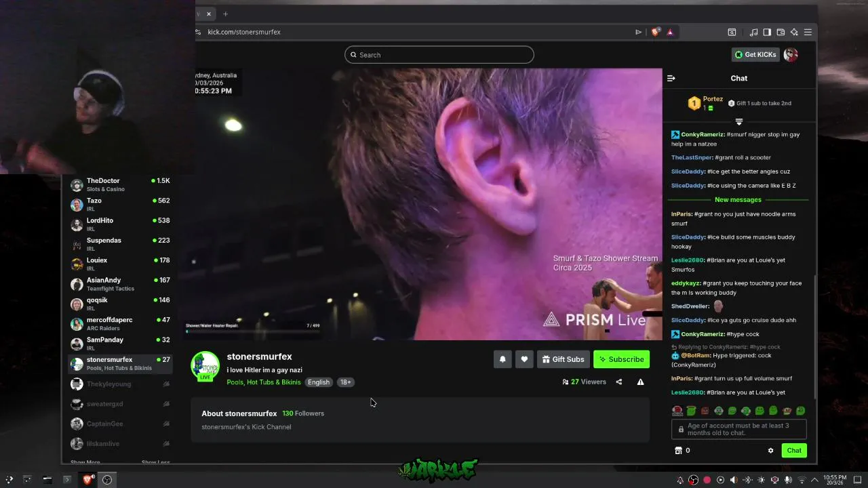Click the last green emote in the quick emote row
The width and height of the screenshot is (868, 488).
coord(801,411)
